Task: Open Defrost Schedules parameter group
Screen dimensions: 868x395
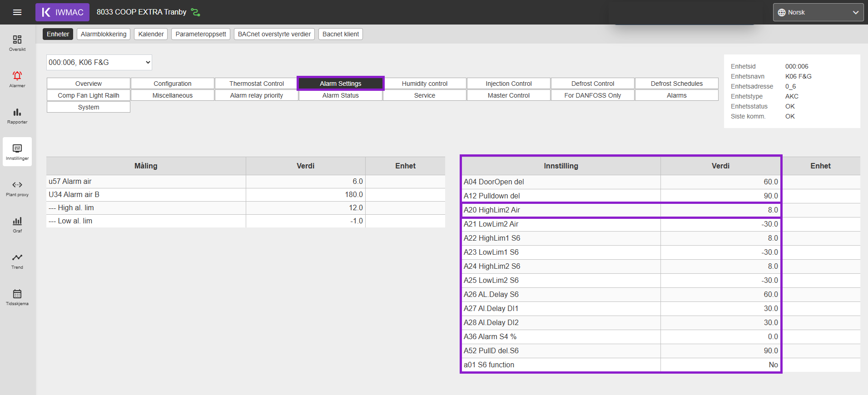Action: [677, 84]
